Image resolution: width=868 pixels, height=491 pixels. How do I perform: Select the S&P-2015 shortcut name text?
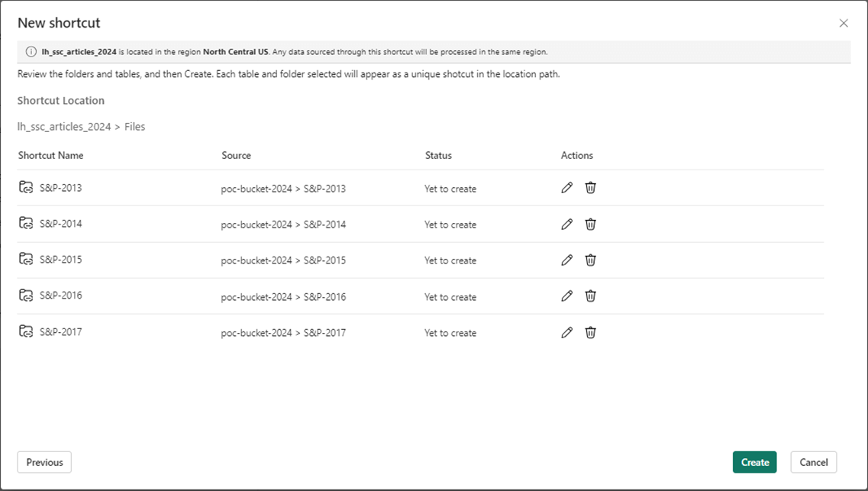pyautogui.click(x=61, y=260)
